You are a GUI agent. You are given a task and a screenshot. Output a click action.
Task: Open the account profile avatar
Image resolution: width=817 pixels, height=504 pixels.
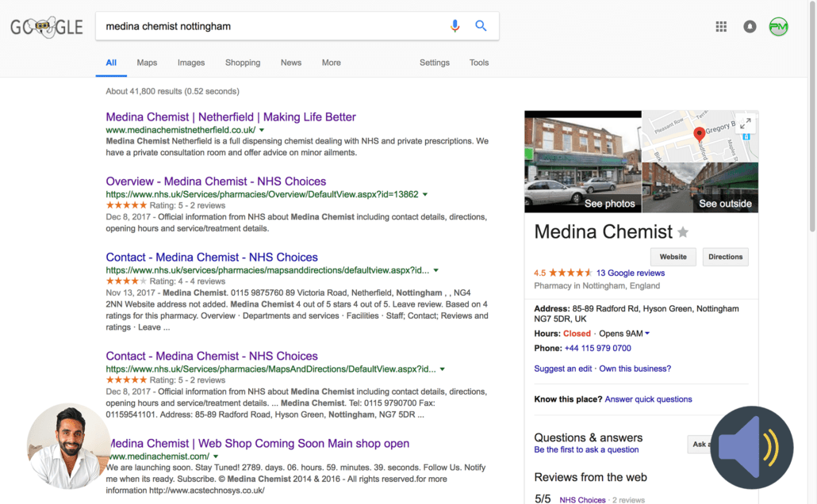tap(778, 27)
